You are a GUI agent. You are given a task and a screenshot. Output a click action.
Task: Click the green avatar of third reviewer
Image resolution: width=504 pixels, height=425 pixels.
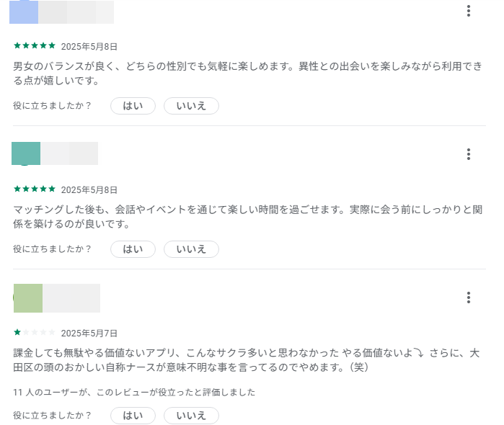pos(28,297)
